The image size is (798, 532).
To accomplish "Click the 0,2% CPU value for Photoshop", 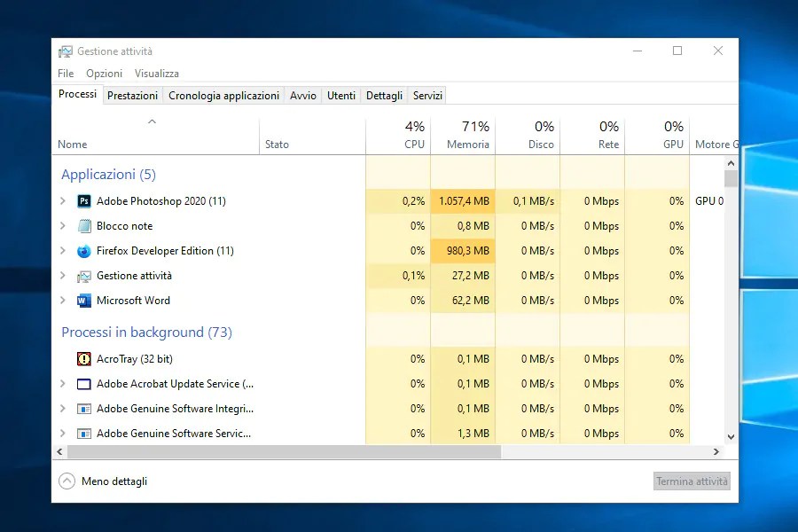I will point(413,201).
